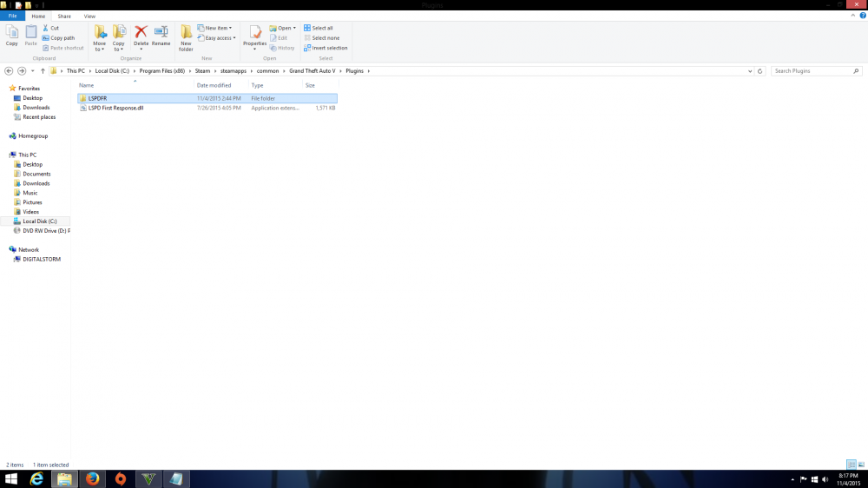The height and width of the screenshot is (488, 868).
Task: Sort by the Type column
Action: point(275,85)
